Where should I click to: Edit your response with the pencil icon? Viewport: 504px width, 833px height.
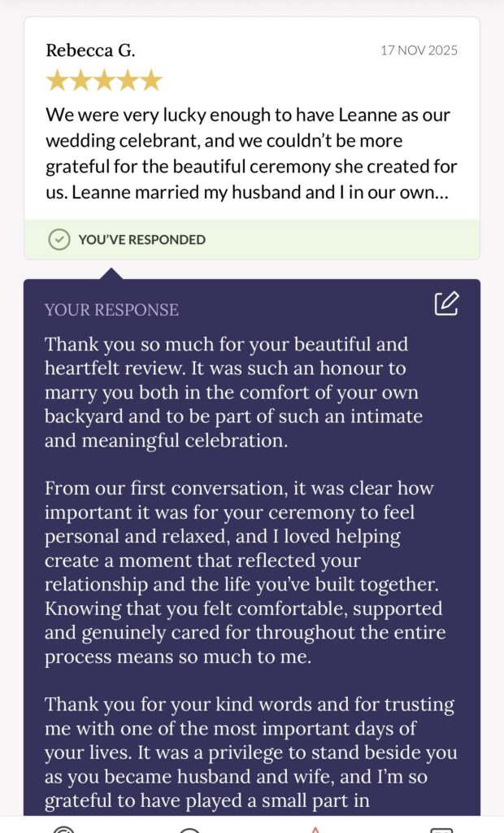click(x=446, y=303)
